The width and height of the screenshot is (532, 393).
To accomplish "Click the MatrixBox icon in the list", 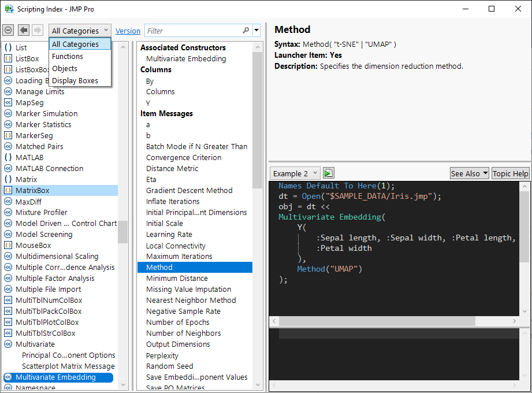I will tap(8, 190).
